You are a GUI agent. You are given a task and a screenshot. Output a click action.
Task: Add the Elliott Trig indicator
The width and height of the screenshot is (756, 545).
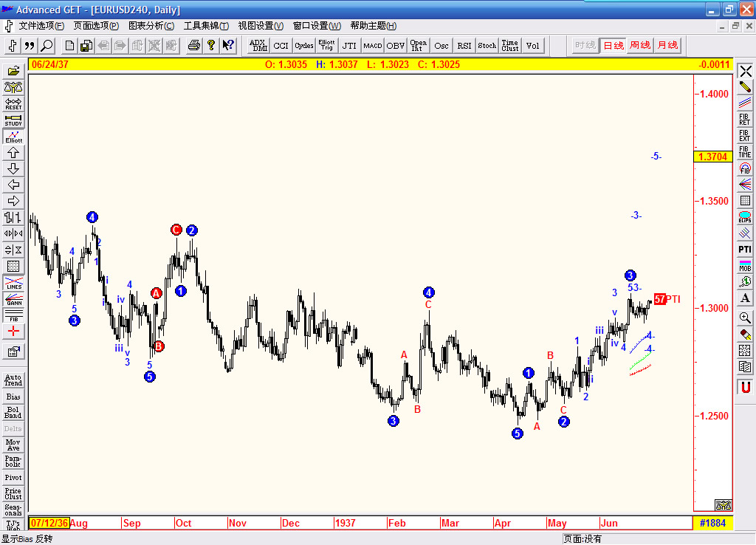pyautogui.click(x=326, y=46)
